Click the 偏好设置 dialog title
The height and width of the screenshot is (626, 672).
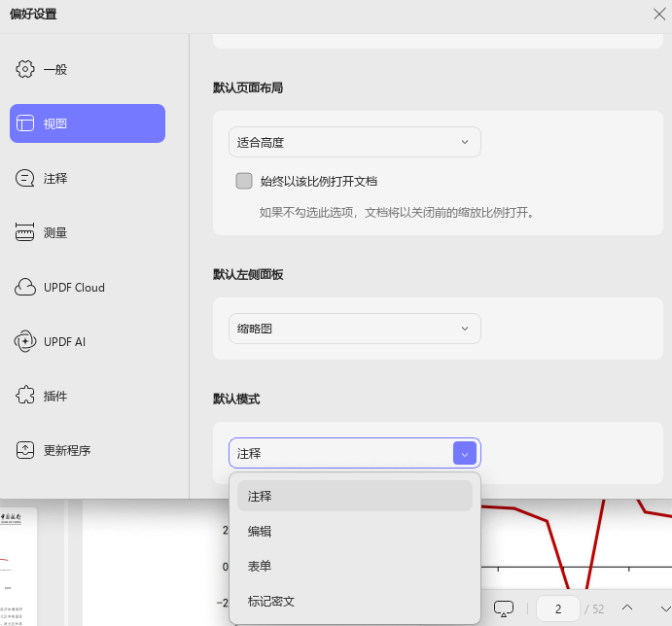tap(33, 15)
